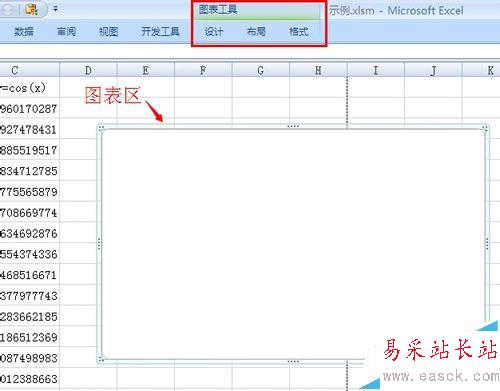Image resolution: width=500 pixels, height=391 pixels.
Task: Select column K header
Action: [x=481, y=70]
